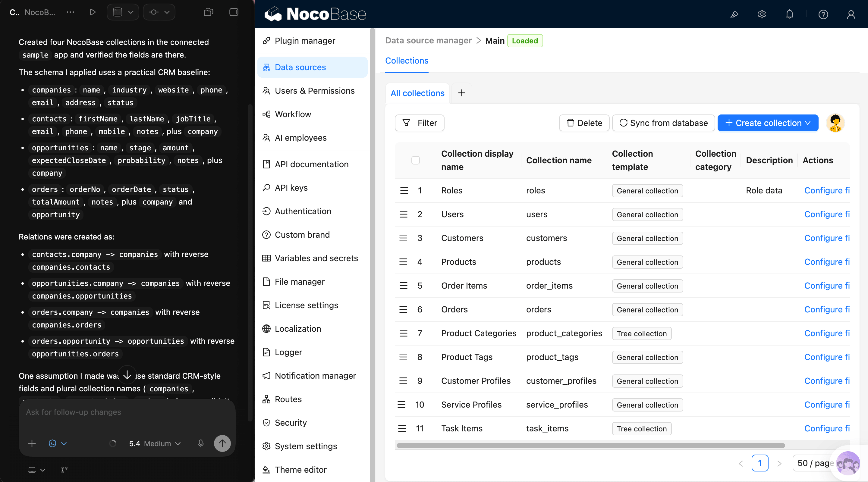Open the Plugin manager from the sidebar
The height and width of the screenshot is (482, 868).
(x=305, y=40)
